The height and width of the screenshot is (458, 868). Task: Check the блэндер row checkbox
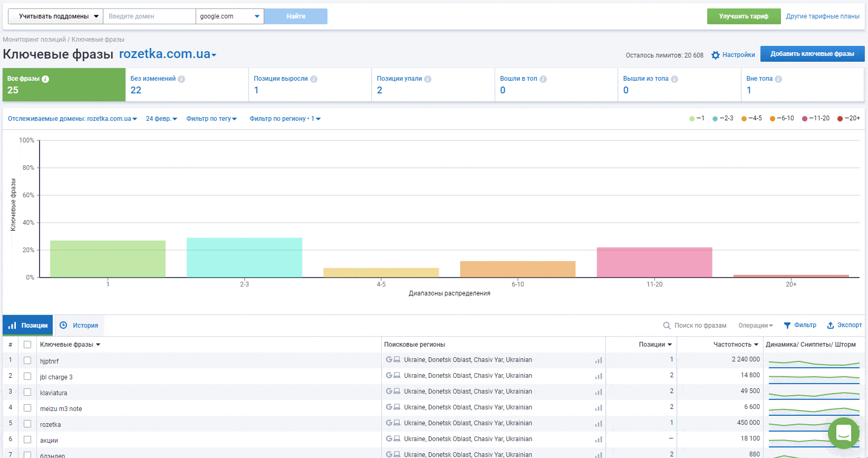(x=27, y=455)
